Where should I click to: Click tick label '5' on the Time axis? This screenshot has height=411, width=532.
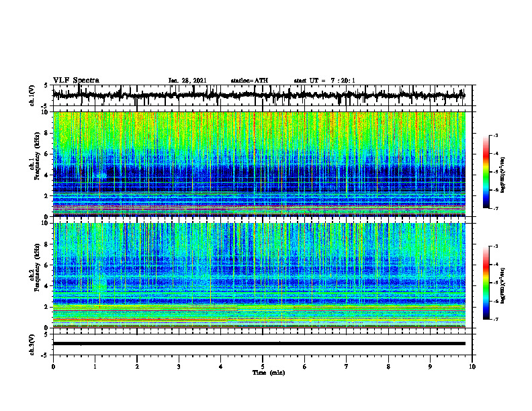(263, 367)
